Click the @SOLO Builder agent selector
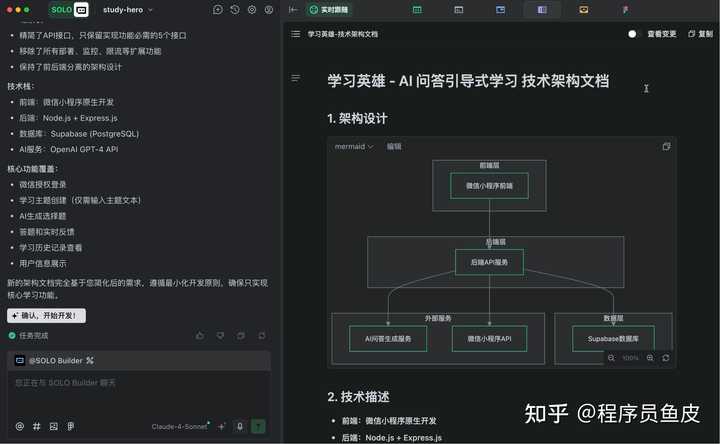Image resolution: width=720 pixels, height=444 pixels. 49,360
